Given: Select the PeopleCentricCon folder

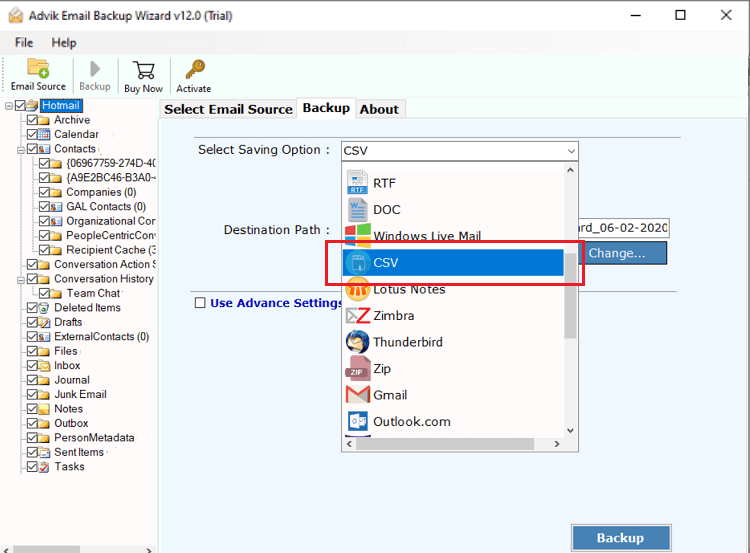Looking at the screenshot, I should click(110, 235).
